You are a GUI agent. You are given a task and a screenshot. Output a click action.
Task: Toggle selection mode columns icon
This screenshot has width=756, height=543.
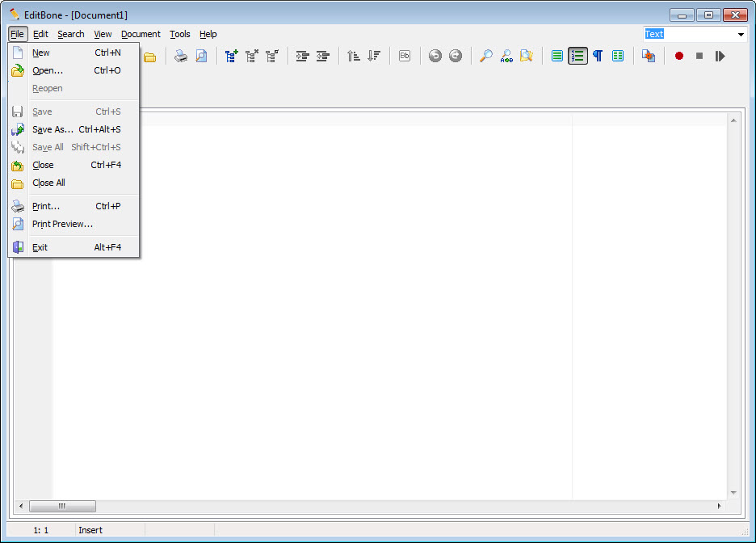[618, 56]
